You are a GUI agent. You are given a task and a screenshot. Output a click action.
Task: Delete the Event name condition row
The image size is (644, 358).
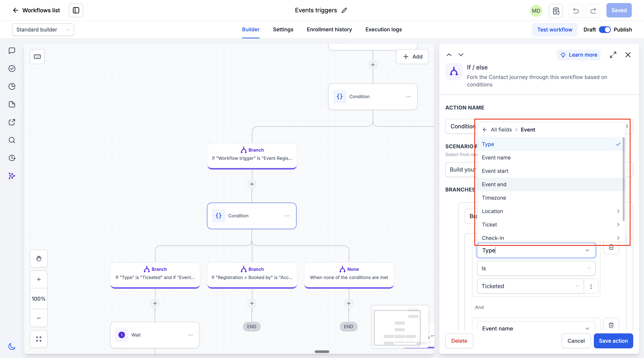(611, 325)
